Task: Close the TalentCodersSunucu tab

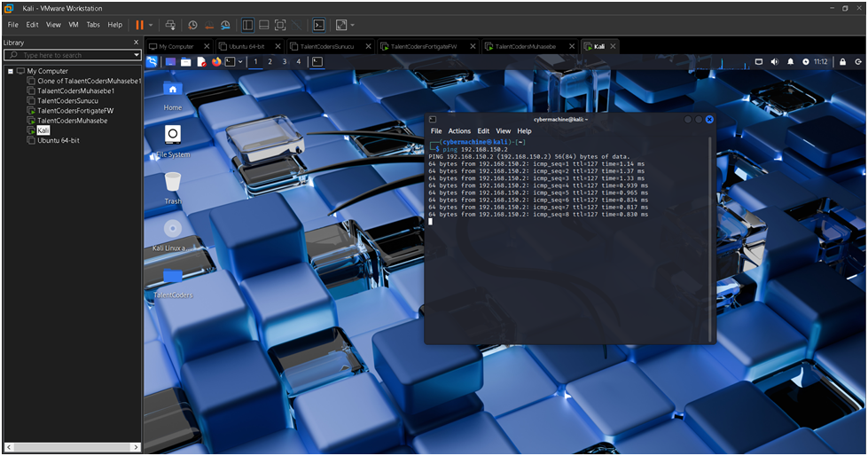Action: (368, 46)
